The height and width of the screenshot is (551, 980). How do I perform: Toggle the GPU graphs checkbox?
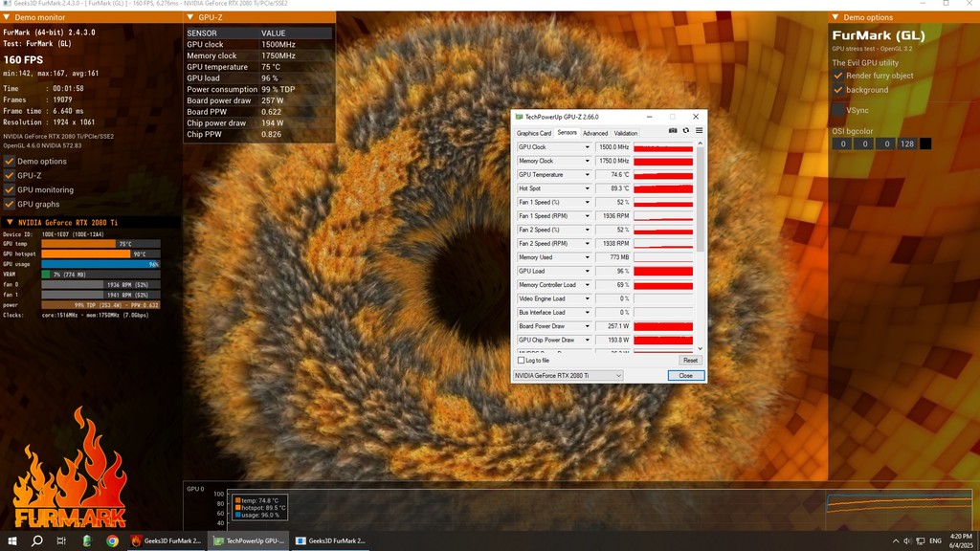point(10,205)
